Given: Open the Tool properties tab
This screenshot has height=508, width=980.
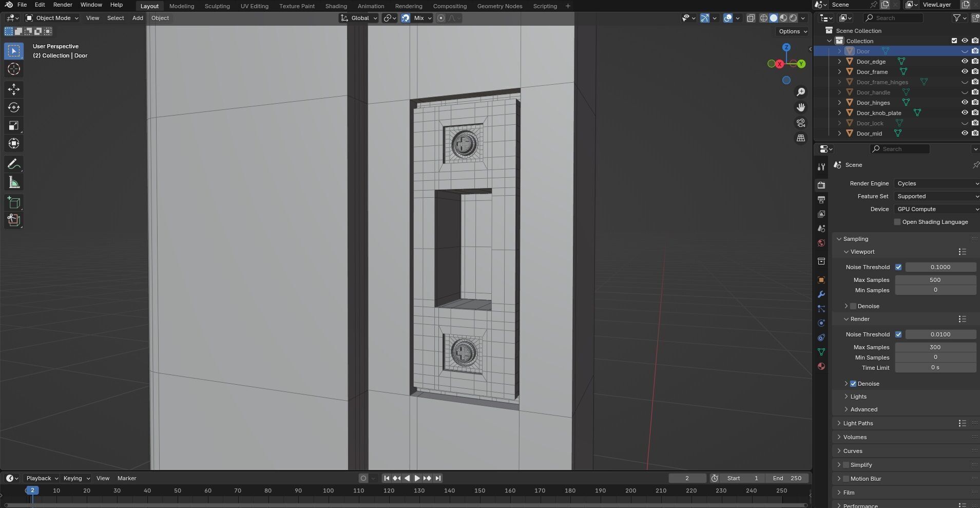Looking at the screenshot, I should coord(821,166).
